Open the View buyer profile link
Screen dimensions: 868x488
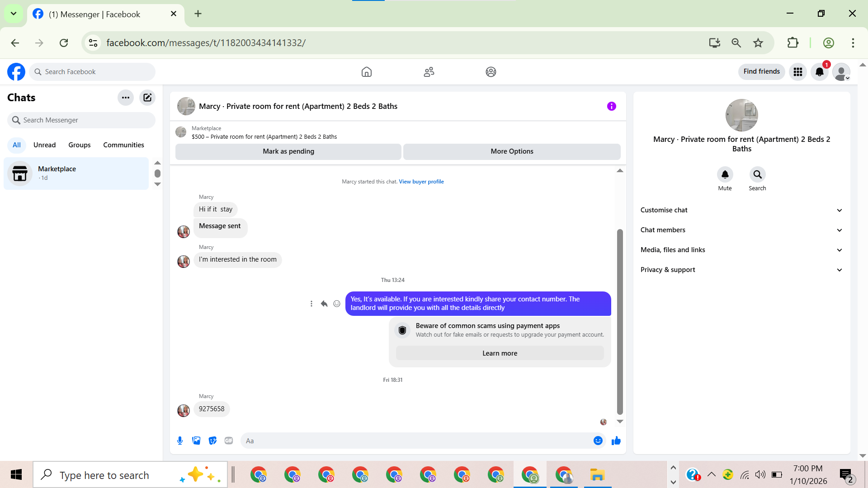(x=421, y=182)
